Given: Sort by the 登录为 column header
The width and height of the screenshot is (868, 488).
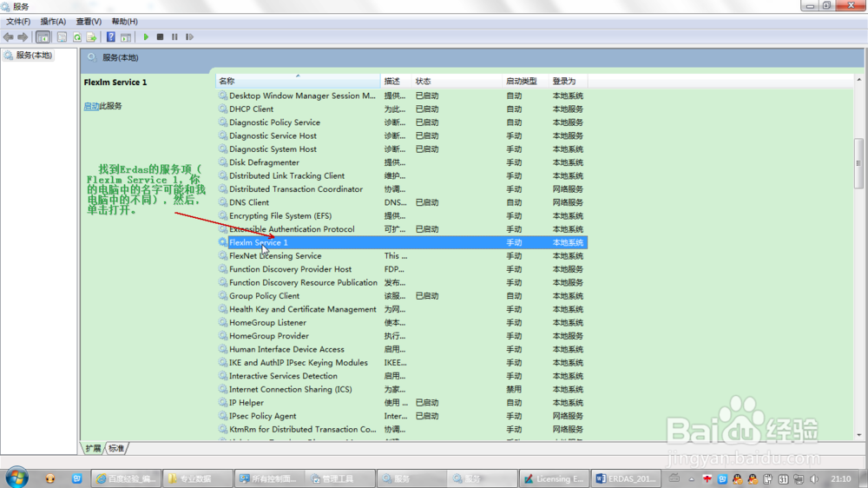Looking at the screenshot, I should [x=568, y=81].
